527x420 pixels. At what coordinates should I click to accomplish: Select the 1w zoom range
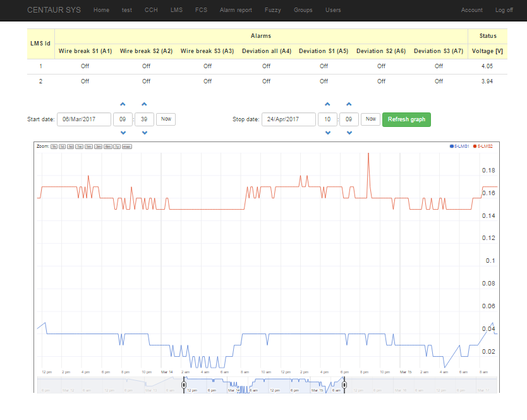click(80, 146)
